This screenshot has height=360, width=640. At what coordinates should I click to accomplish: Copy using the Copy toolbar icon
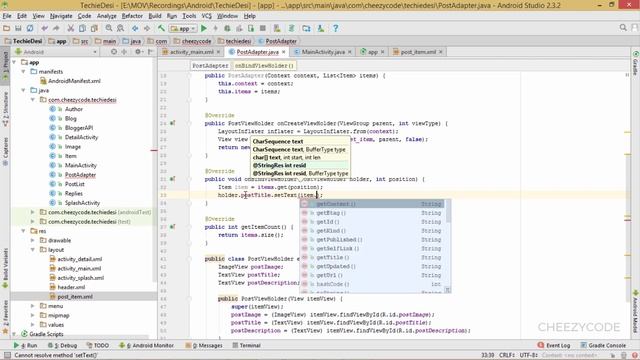82,29
